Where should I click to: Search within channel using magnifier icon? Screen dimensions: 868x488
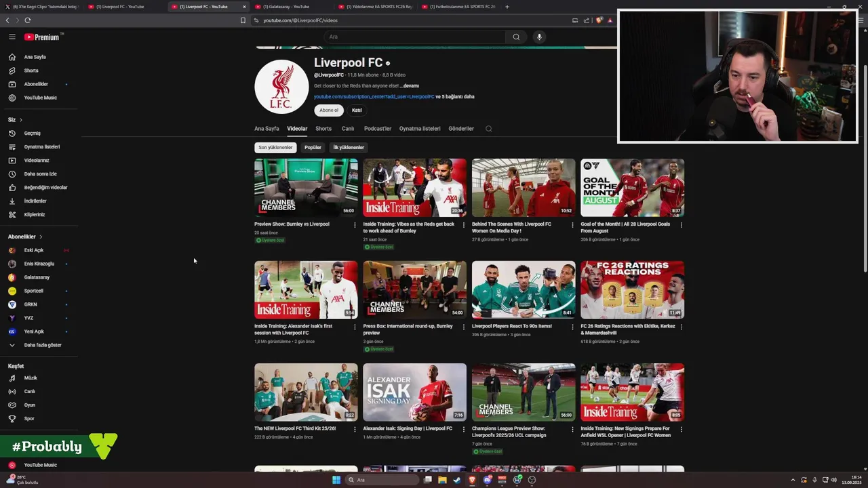point(488,129)
